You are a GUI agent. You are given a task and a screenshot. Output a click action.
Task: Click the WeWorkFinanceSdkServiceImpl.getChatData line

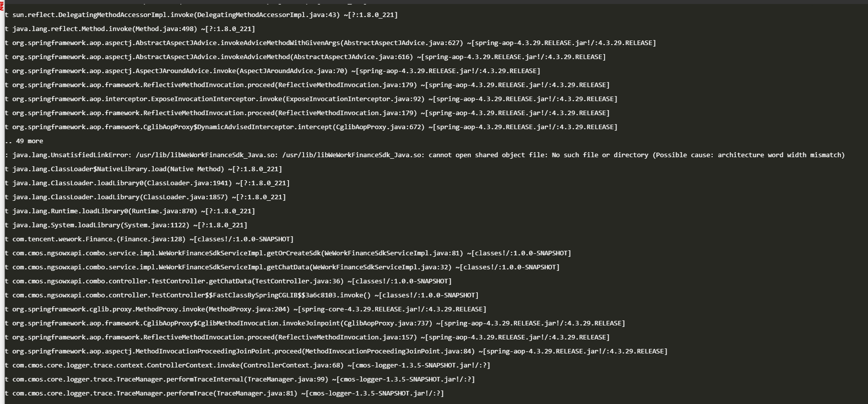coord(282,267)
